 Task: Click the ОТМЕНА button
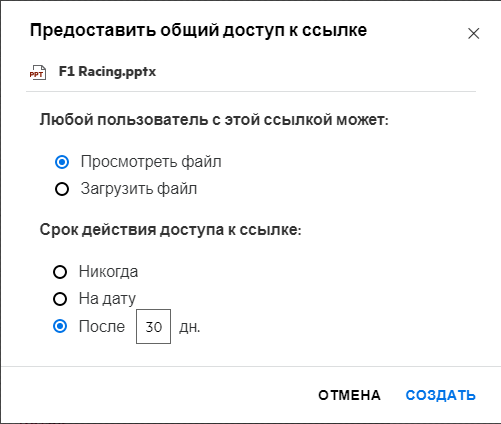349,395
